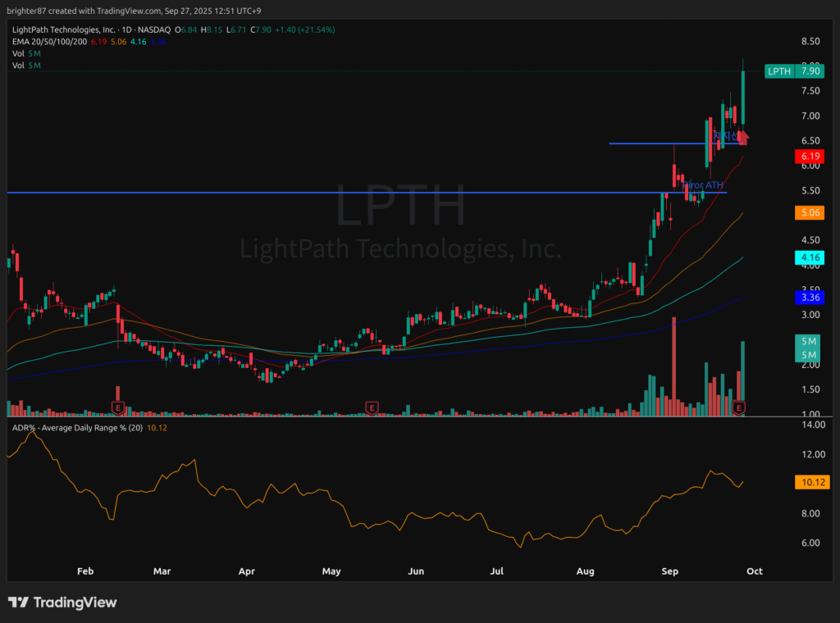Image resolution: width=840 pixels, height=623 pixels.
Task: Click the 7.90 last price label
Action: 810,71
